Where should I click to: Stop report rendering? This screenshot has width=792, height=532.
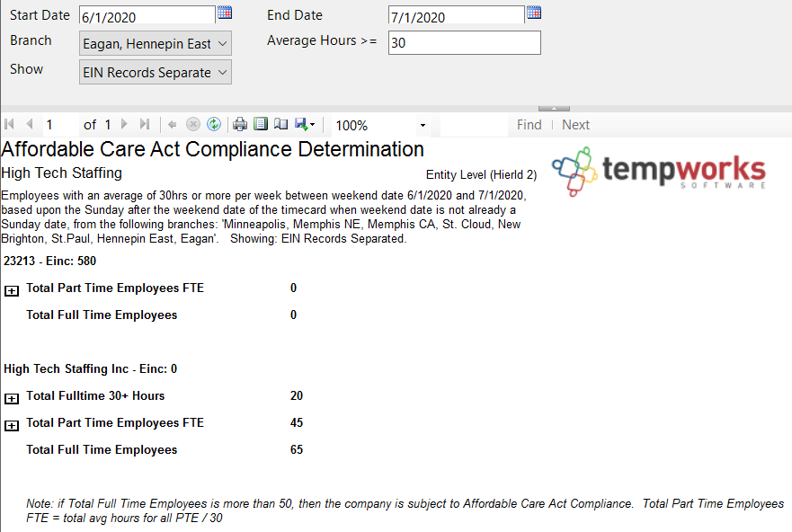[193, 124]
